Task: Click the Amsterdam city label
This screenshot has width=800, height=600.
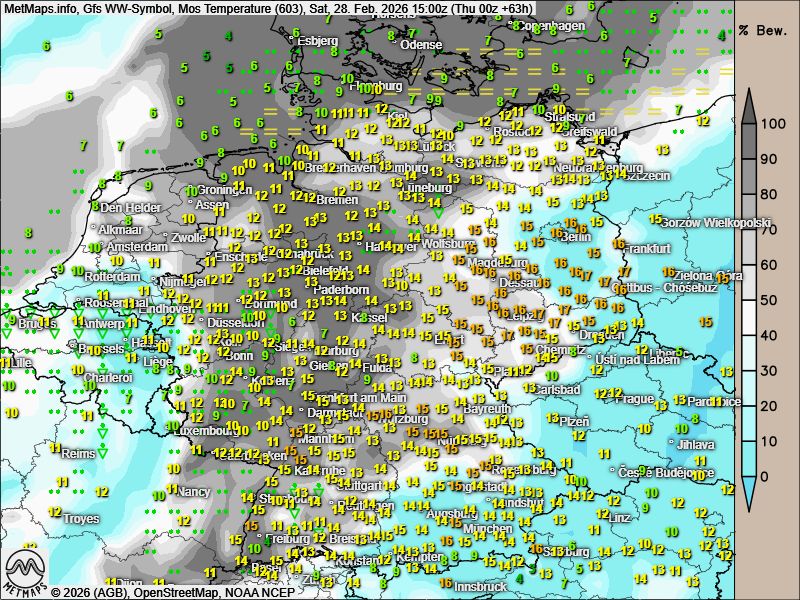Action: [x=137, y=246]
